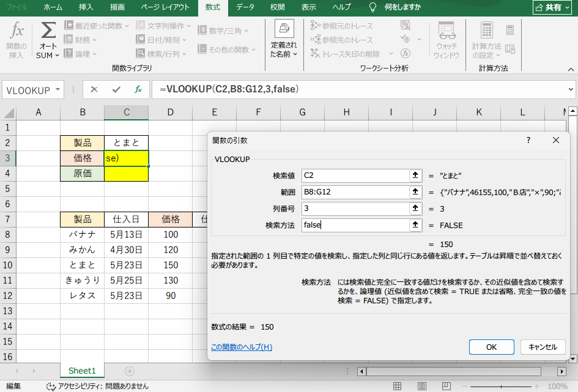This screenshot has height=392, width=578.
Task: Open the オートSUM sigma icon
Action: (48, 32)
